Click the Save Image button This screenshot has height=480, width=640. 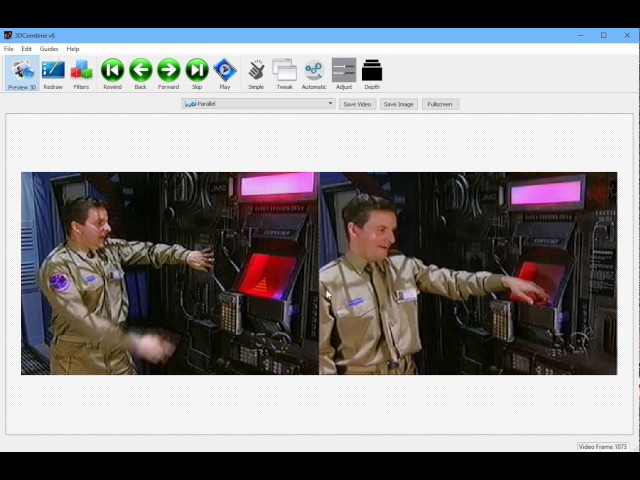point(399,104)
